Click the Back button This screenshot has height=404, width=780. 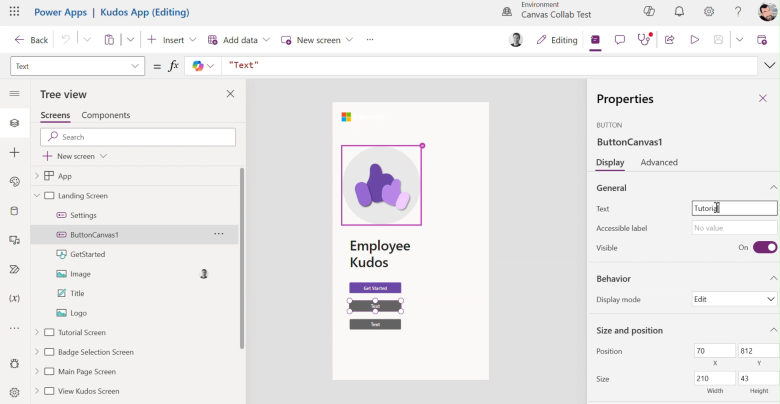point(31,40)
